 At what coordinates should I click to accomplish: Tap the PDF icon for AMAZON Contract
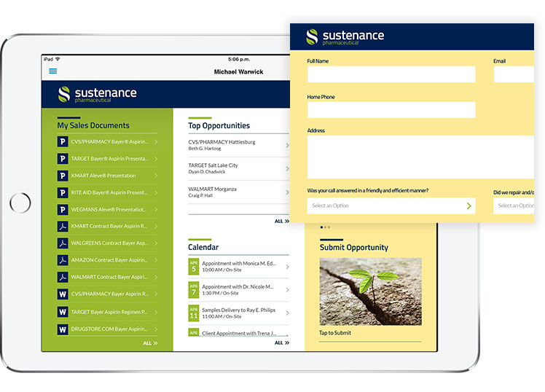tap(63, 260)
